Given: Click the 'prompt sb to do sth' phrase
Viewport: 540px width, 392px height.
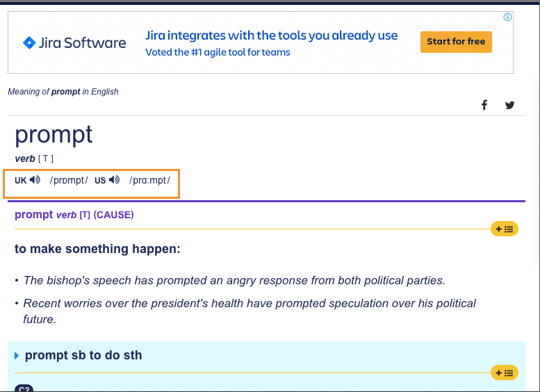Looking at the screenshot, I should click(x=83, y=355).
